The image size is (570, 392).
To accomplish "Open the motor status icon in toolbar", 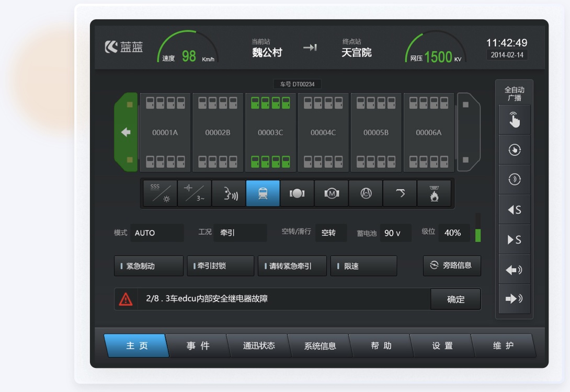I will [331, 193].
